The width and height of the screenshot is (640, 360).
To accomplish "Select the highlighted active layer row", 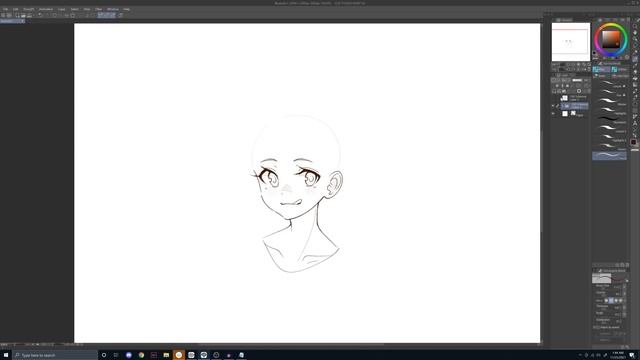I will pos(575,106).
